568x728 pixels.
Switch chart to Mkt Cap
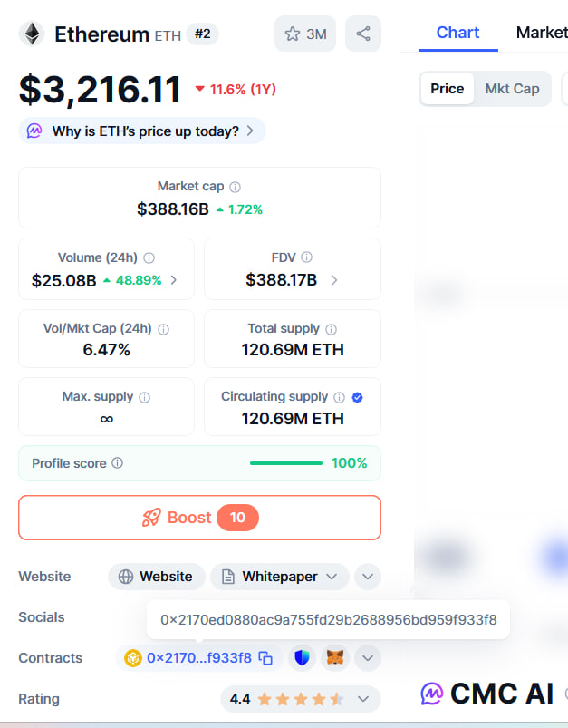click(x=512, y=88)
